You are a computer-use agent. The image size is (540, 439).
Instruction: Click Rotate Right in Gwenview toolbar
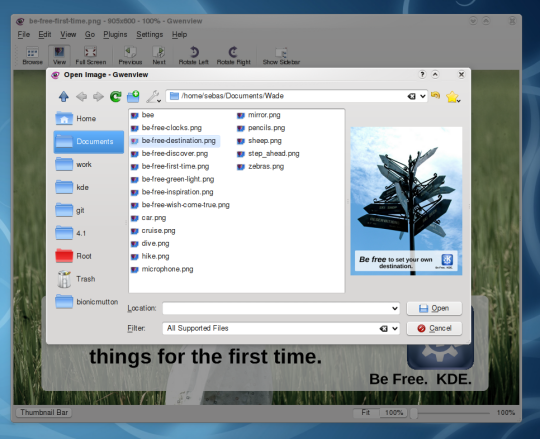[x=233, y=55]
